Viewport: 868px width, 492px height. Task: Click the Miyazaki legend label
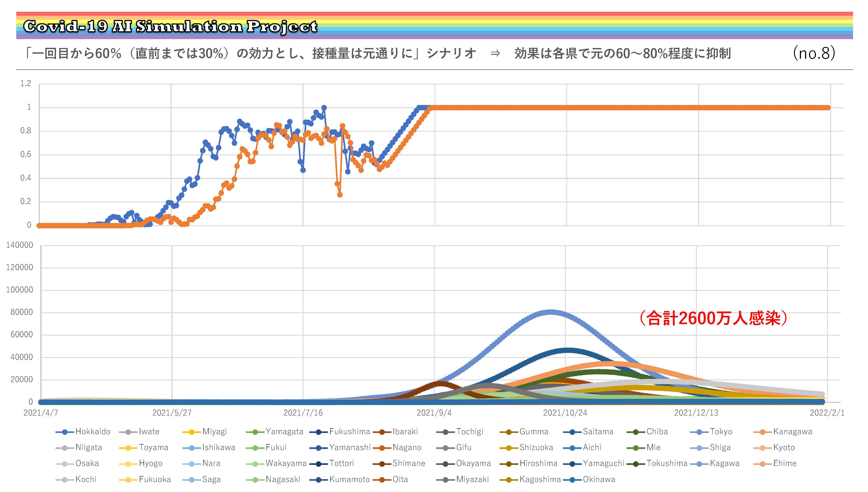472,479
